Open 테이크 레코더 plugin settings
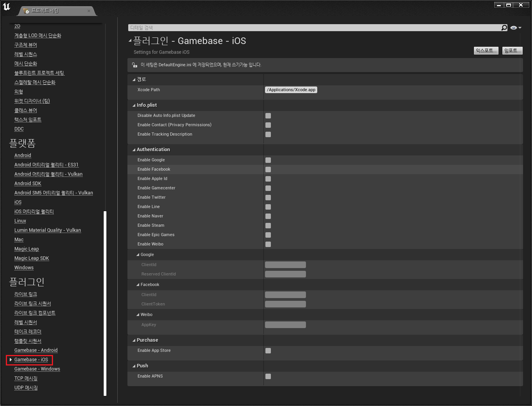The height and width of the screenshot is (406, 532). (x=28, y=332)
